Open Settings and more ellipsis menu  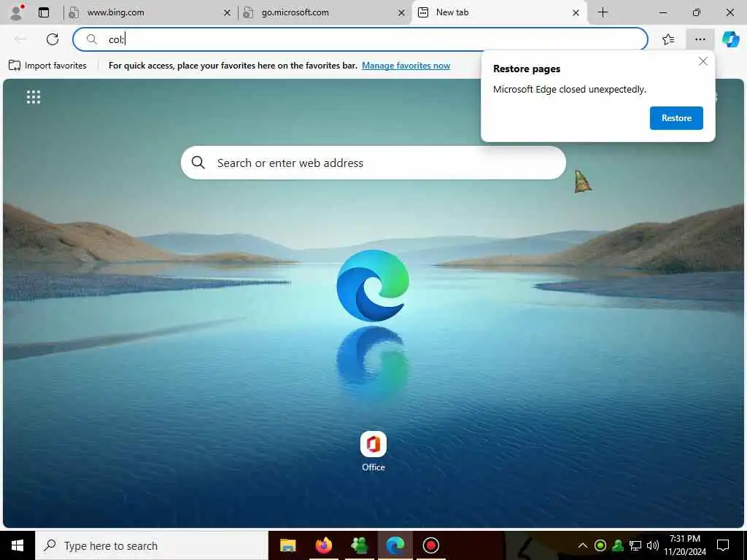(700, 39)
